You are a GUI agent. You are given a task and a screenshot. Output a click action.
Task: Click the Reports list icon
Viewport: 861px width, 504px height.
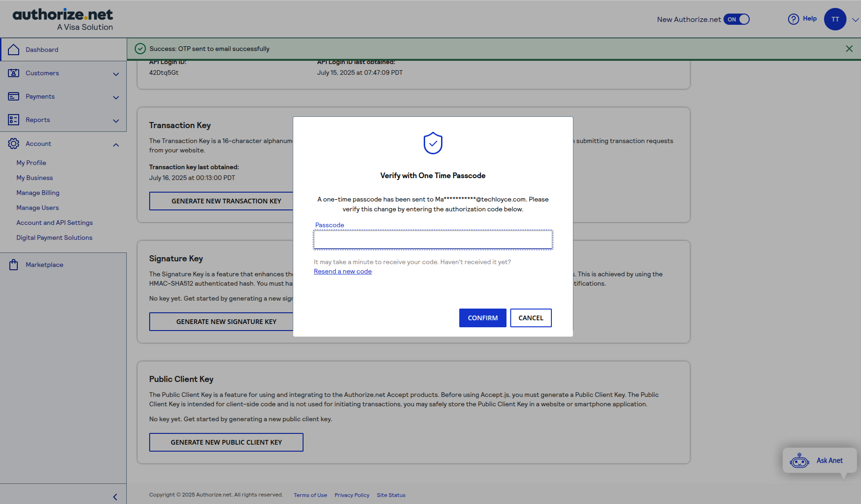tap(14, 120)
